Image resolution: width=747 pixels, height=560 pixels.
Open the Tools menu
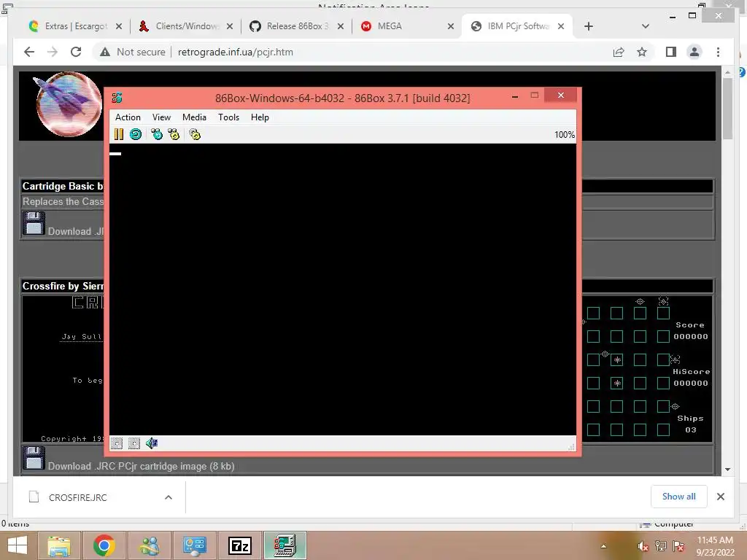[x=228, y=117]
